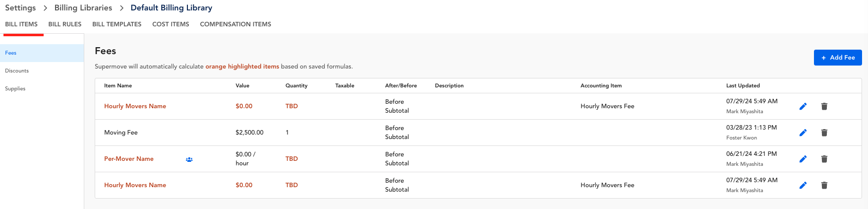Edit the Per-Mover Name fee with pencil icon
The image size is (868, 209).
pos(803,159)
